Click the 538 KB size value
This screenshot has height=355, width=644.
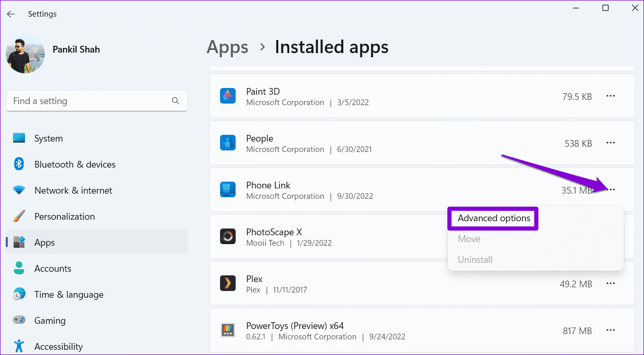click(578, 143)
